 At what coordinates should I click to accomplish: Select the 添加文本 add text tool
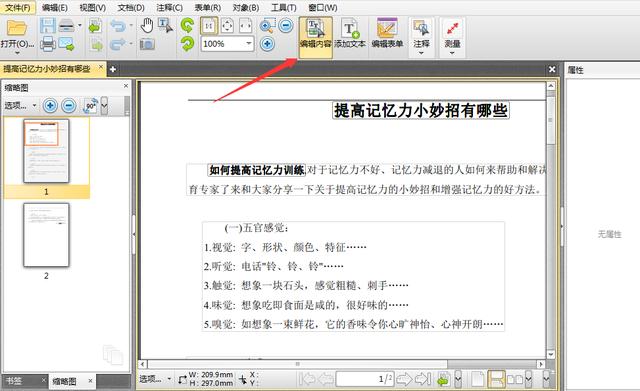coord(350,33)
